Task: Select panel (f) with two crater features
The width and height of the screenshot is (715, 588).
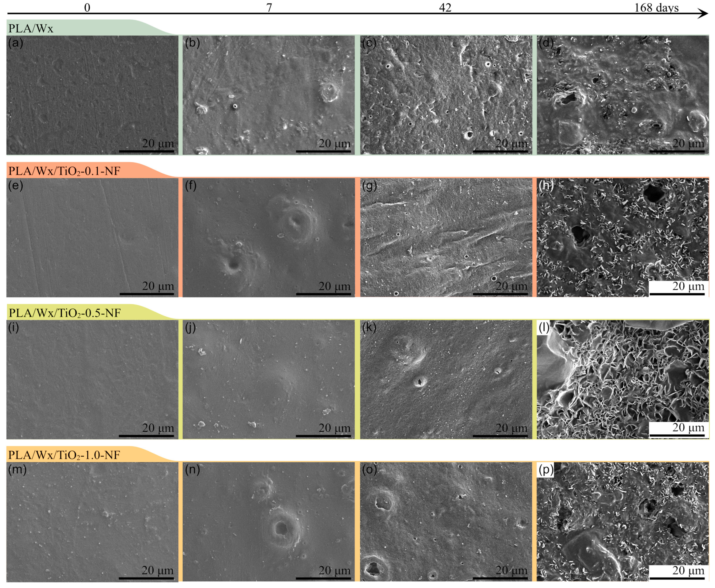Action: coord(269,237)
